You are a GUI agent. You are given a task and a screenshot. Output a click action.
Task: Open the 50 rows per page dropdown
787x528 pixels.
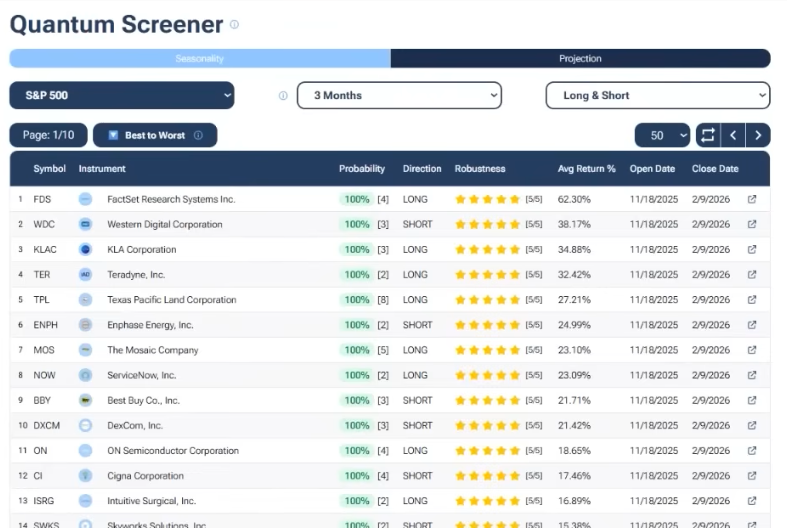click(x=663, y=135)
